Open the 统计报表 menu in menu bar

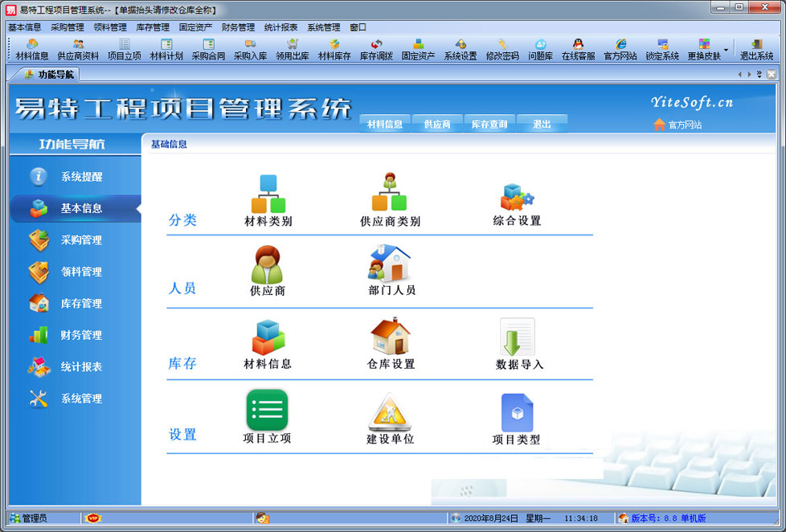click(280, 27)
